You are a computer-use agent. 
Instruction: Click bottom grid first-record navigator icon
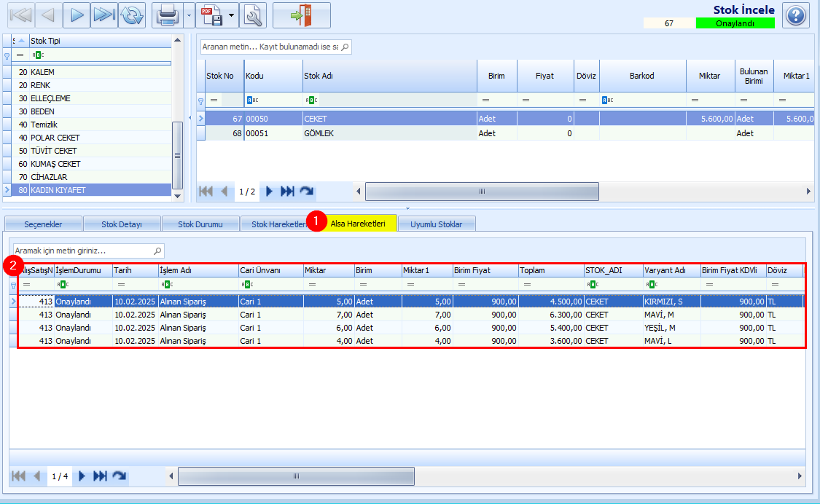coord(19,476)
